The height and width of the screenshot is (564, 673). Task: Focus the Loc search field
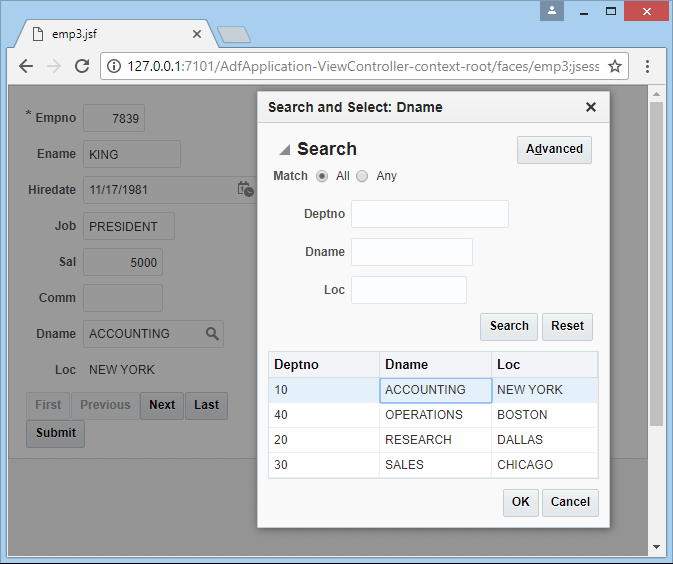click(409, 290)
